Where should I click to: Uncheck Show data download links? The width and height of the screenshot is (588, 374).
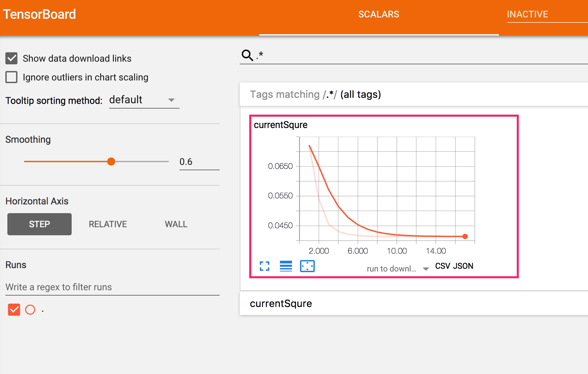pyautogui.click(x=11, y=58)
